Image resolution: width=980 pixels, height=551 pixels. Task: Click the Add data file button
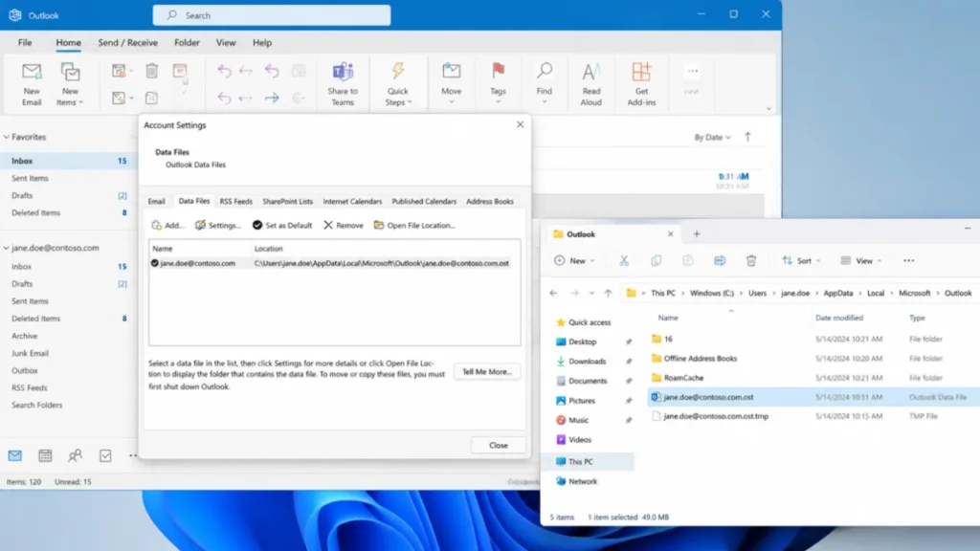pyautogui.click(x=167, y=225)
